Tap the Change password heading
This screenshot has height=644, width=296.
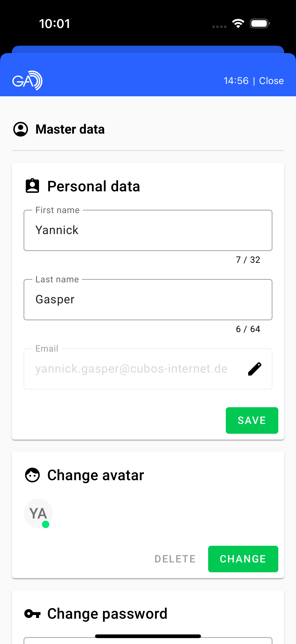[x=107, y=614]
